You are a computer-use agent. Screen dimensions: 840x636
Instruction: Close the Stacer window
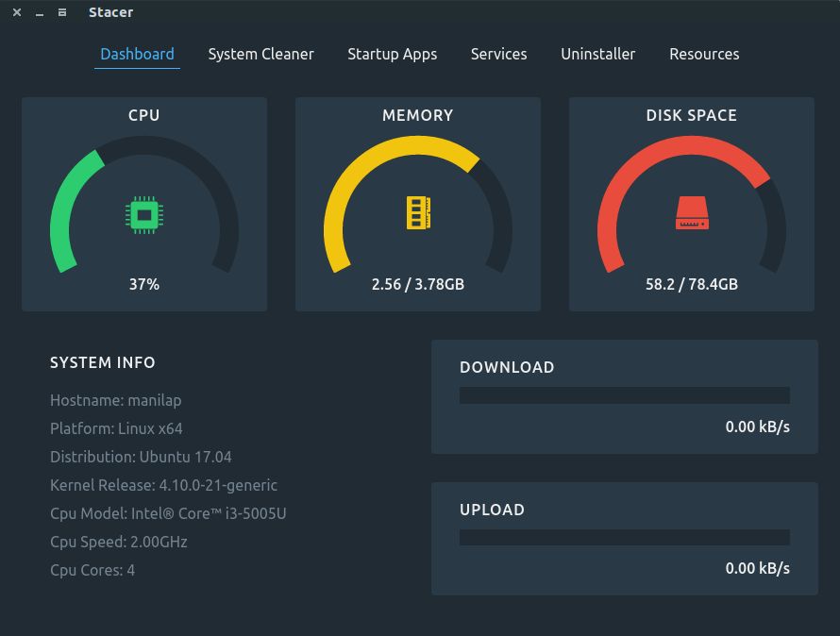click(x=17, y=12)
